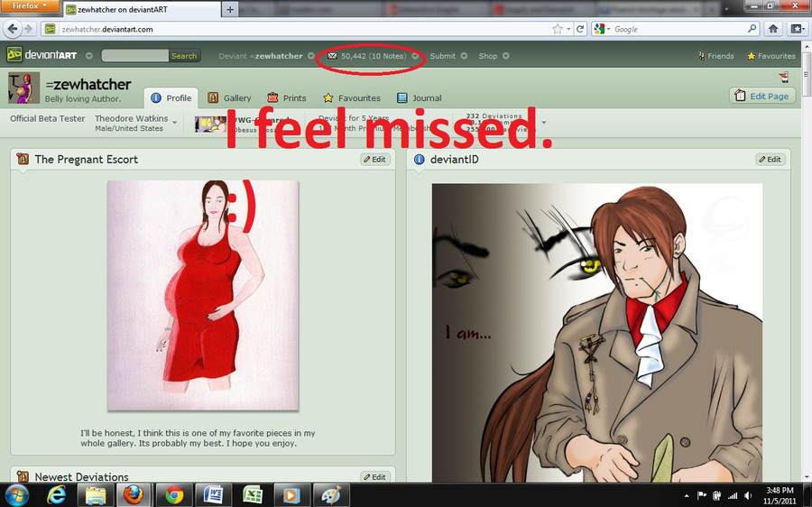Viewport: 812px width, 507px height.
Task: Open the Submit menu
Action: [443, 56]
